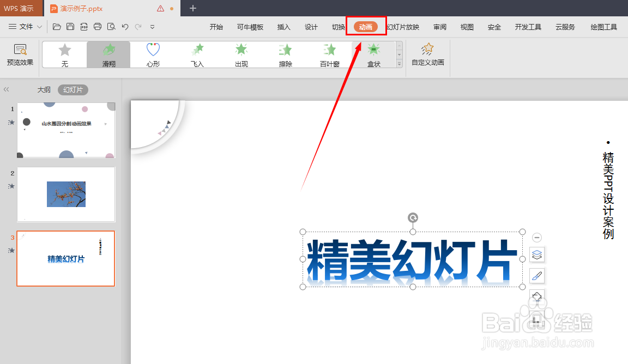This screenshot has width=628, height=364.
Task: Select the 动画 tab
Action: point(366,27)
